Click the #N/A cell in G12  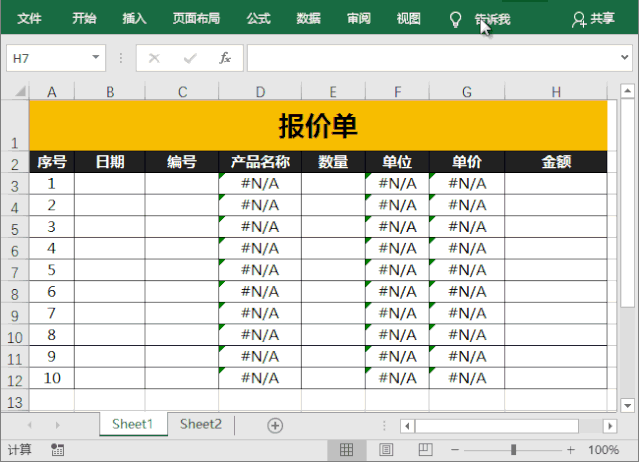tap(467, 378)
